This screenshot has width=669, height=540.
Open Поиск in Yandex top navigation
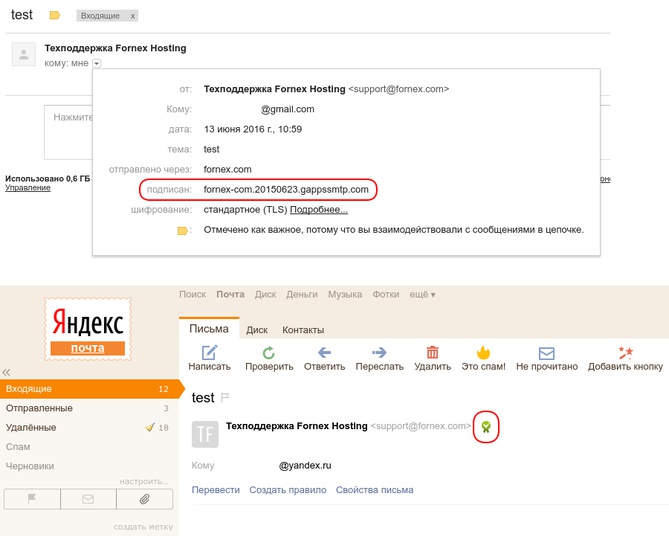click(192, 294)
